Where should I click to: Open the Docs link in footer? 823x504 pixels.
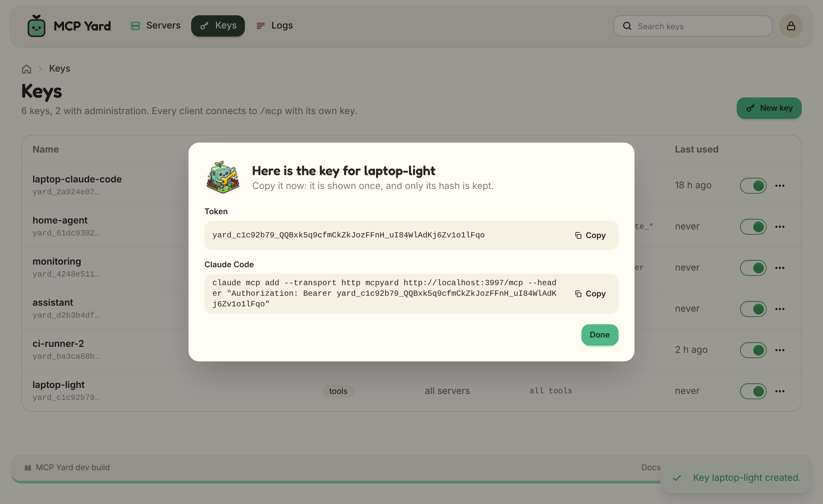[x=651, y=467]
